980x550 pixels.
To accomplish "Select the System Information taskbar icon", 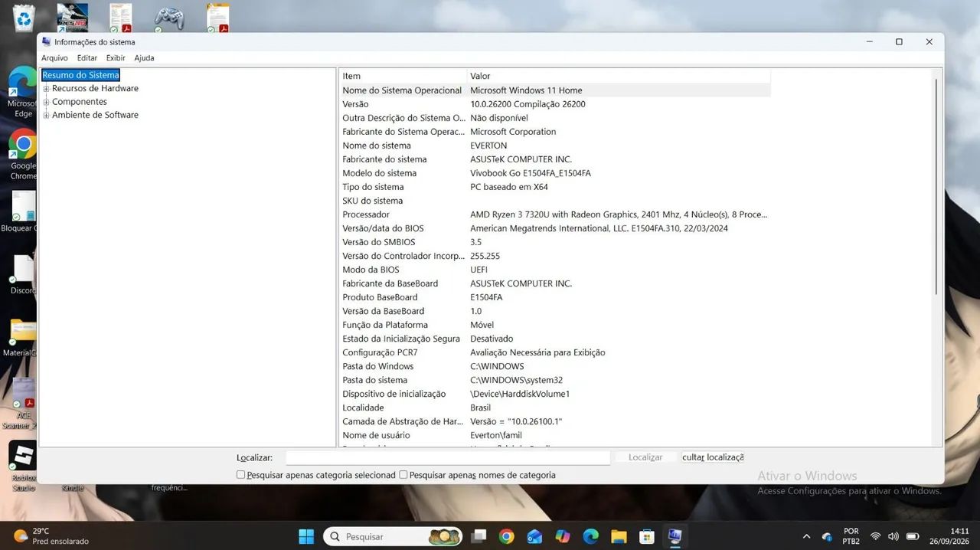I will [675, 536].
